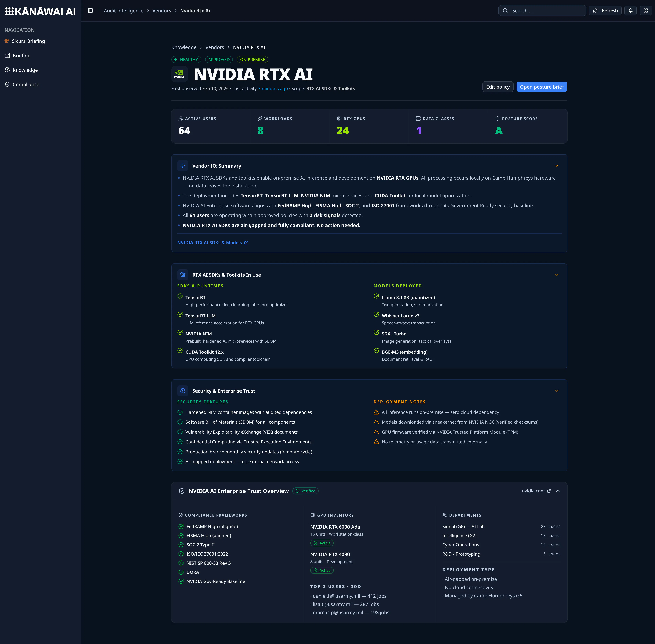
Task: Collapse the Security & Enterprise Trust section
Action: [x=557, y=391]
